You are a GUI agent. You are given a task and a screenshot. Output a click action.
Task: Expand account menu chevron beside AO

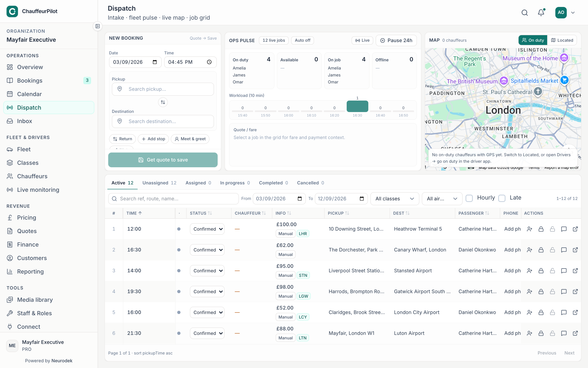point(573,13)
